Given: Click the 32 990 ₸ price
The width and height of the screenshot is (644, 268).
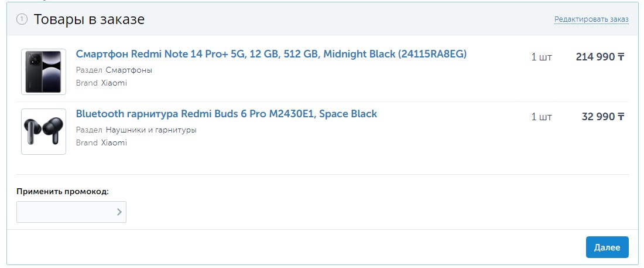Looking at the screenshot, I should [603, 117].
